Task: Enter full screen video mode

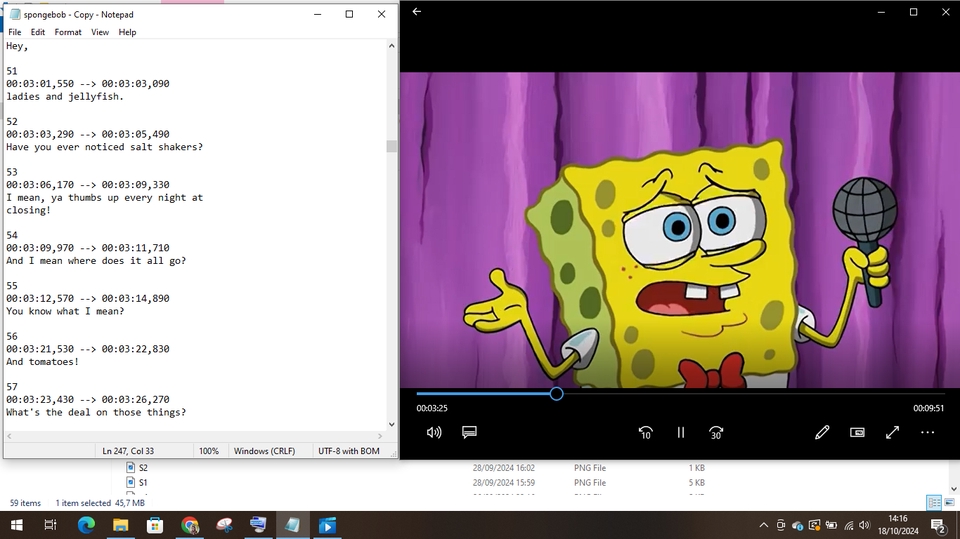Action: coord(892,432)
